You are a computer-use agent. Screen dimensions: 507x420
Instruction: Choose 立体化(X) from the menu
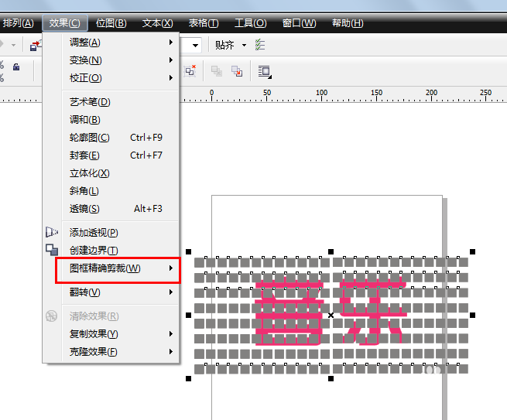coord(120,173)
